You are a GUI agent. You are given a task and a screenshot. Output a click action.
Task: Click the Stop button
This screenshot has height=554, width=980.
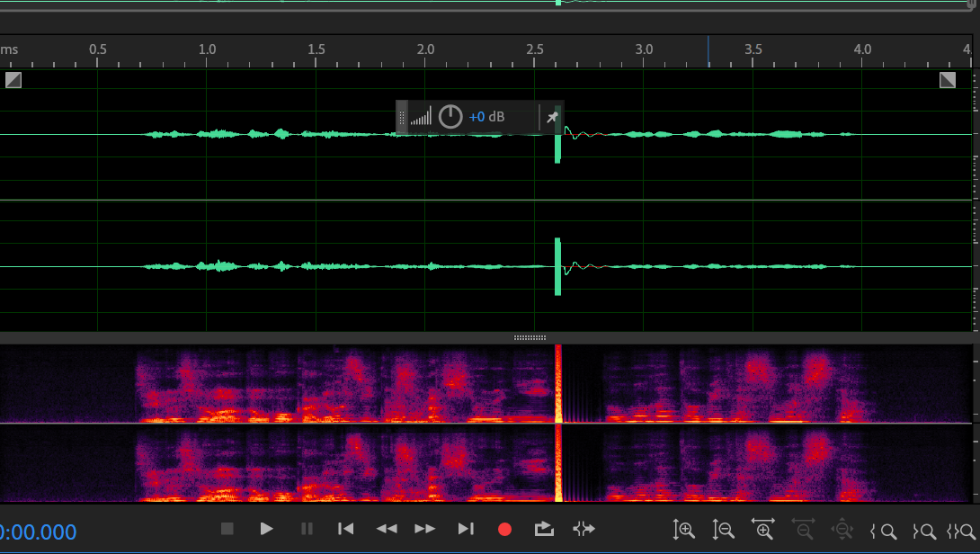(x=227, y=530)
